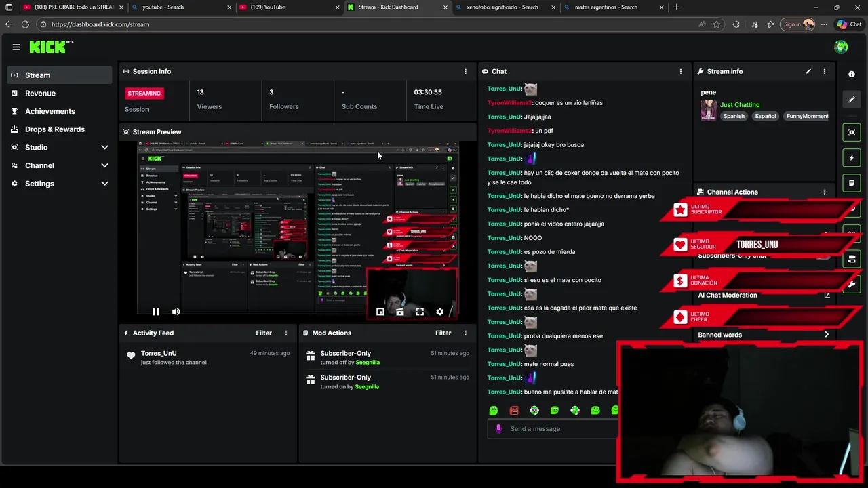This screenshot has height=488, width=868.
Task: Open the hamburger menu beside the Kick logo
Action: click(x=16, y=47)
